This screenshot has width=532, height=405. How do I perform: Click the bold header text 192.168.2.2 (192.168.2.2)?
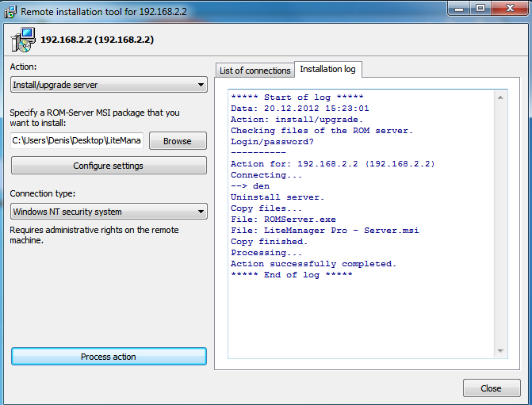pos(97,40)
